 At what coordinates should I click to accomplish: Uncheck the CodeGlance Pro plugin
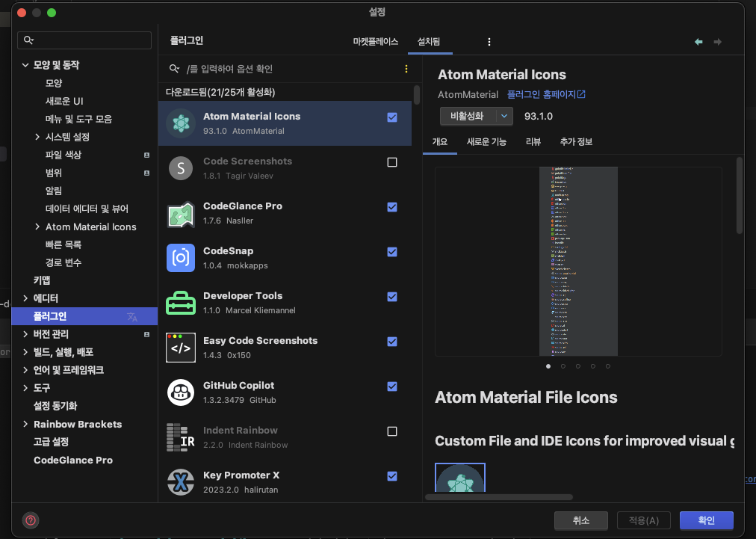pyautogui.click(x=392, y=207)
